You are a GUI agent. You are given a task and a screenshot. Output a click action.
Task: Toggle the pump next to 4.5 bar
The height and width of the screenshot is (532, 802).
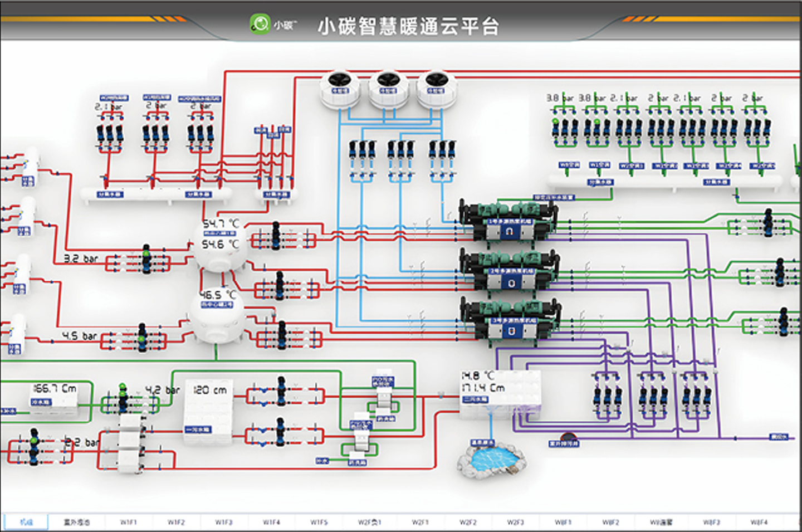142,337
